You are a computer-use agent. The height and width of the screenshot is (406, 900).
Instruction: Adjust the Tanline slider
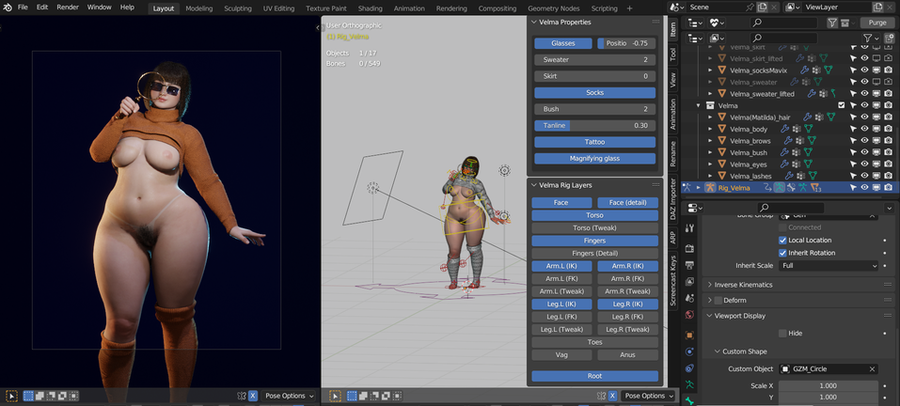coord(595,126)
